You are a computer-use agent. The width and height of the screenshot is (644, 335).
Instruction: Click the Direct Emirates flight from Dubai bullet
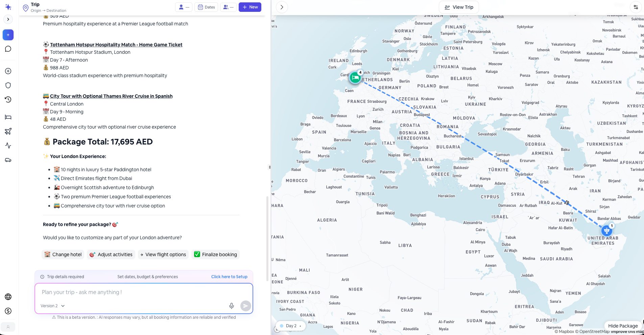click(96, 178)
